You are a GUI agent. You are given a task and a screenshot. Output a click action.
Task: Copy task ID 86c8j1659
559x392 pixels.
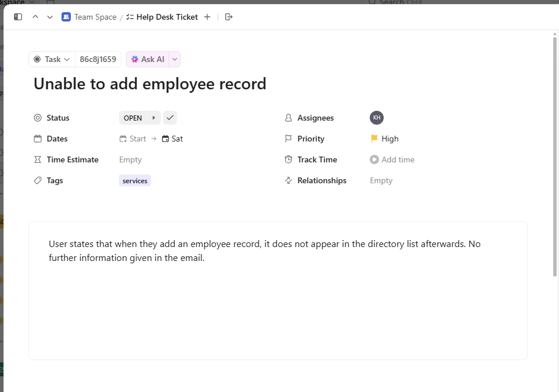point(98,59)
